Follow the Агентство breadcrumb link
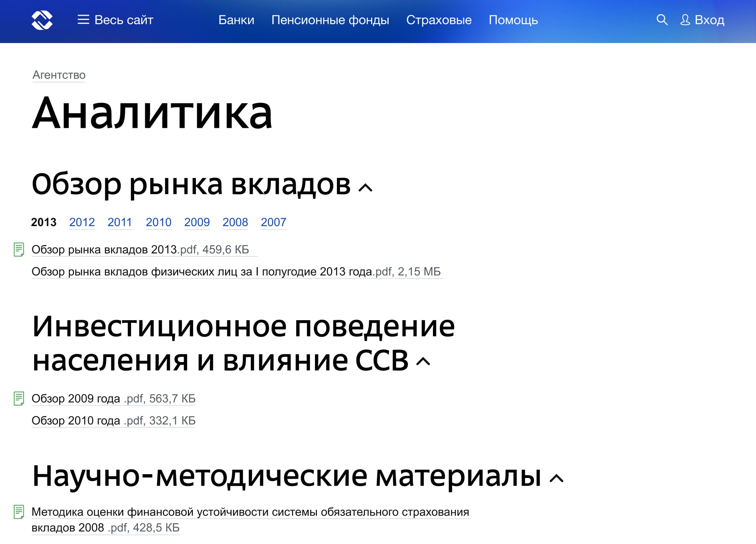Image resolution: width=756 pixels, height=544 pixels. click(59, 75)
